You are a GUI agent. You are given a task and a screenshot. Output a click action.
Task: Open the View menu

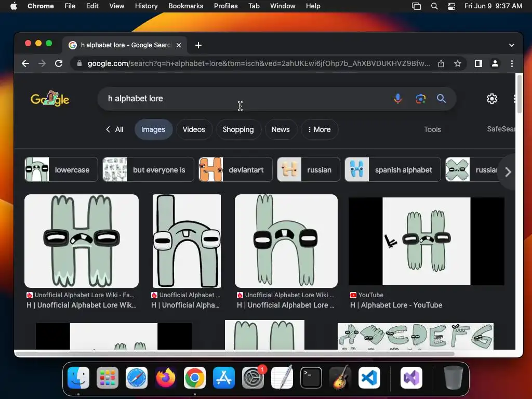click(x=117, y=6)
